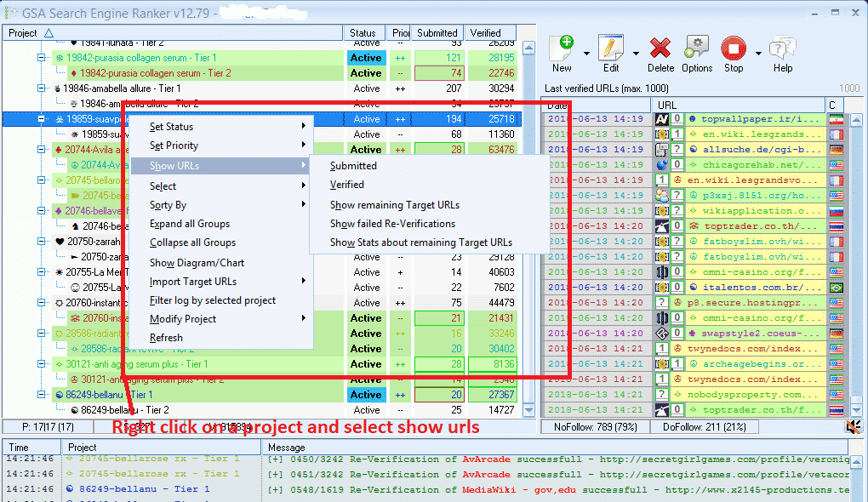Click the engine icon in italentos.com.br row
Image resolution: width=868 pixels, height=502 pixels.
(661, 288)
